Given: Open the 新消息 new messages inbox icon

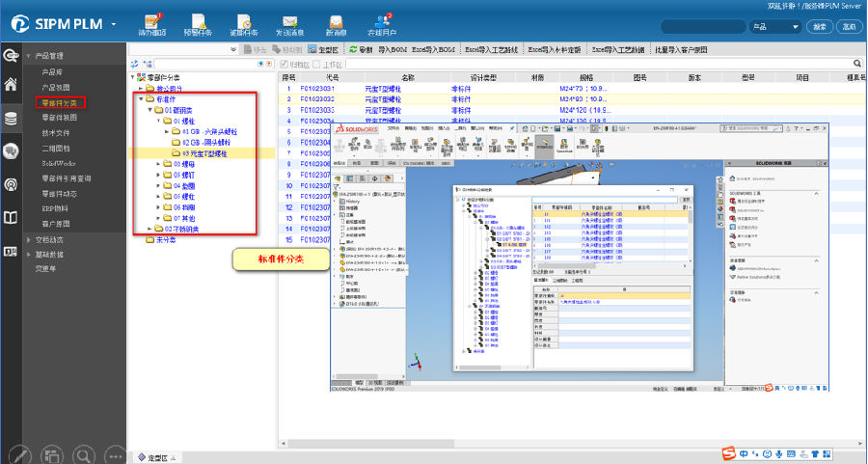Looking at the screenshot, I should coord(336,24).
